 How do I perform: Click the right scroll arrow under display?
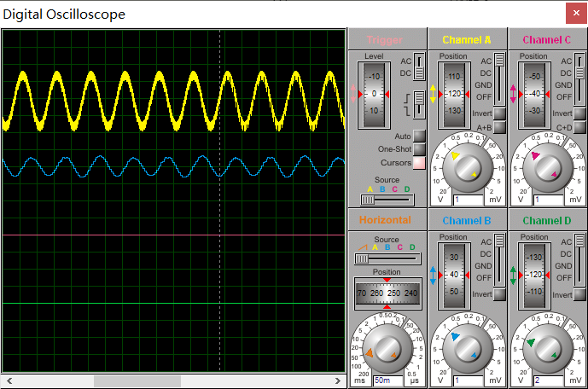337,381
